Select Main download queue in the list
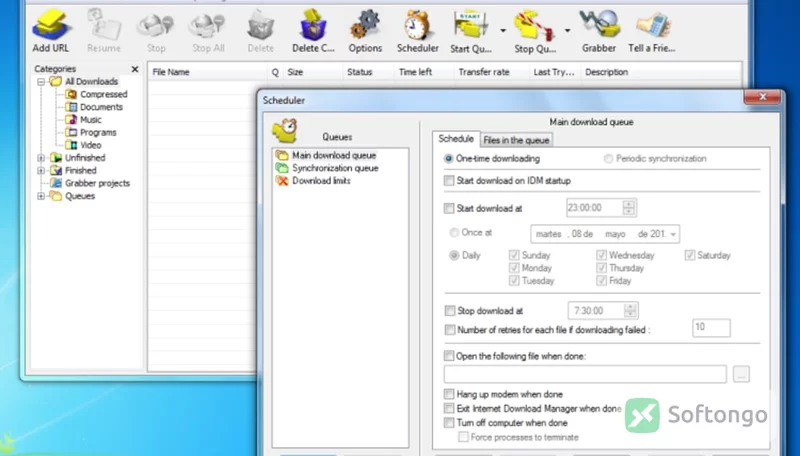The image size is (800, 456). tap(326, 155)
